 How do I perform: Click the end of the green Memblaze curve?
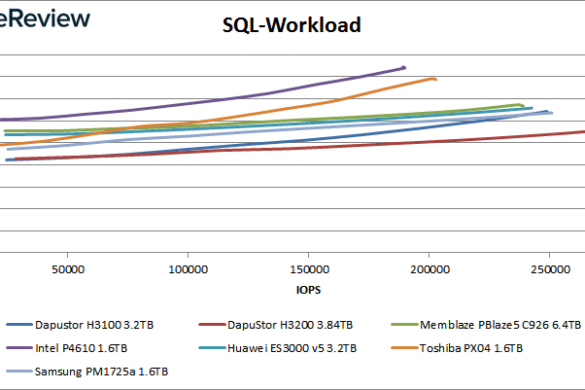pyautogui.click(x=521, y=105)
